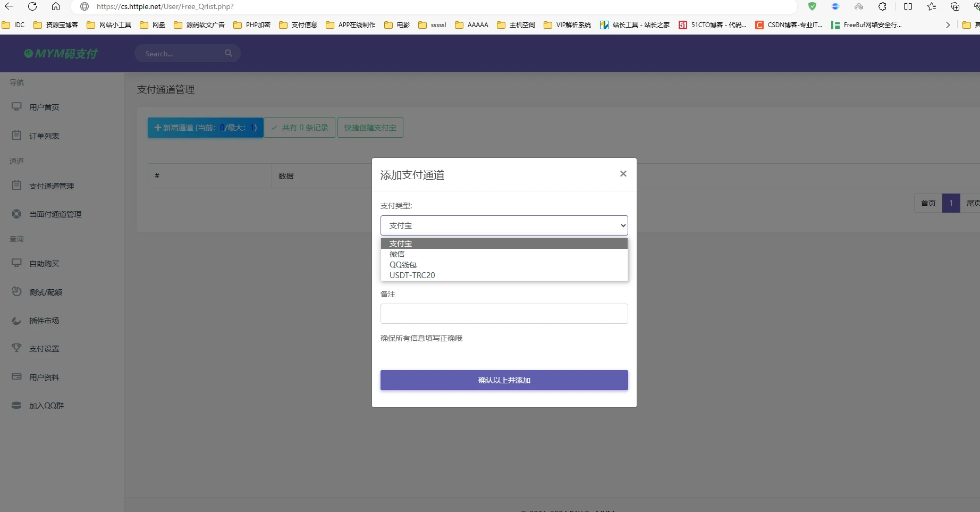Expand the 支付类型 dropdown
The height and width of the screenshot is (512, 980).
pyautogui.click(x=504, y=225)
